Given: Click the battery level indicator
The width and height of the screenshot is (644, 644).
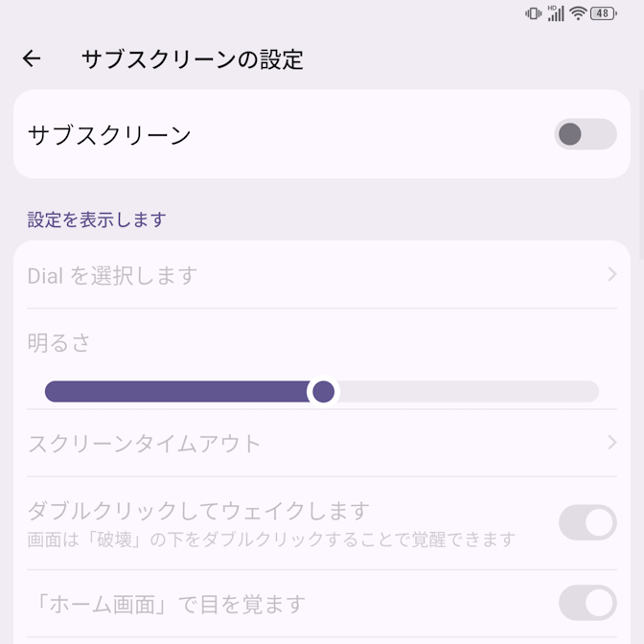Looking at the screenshot, I should 604,13.
